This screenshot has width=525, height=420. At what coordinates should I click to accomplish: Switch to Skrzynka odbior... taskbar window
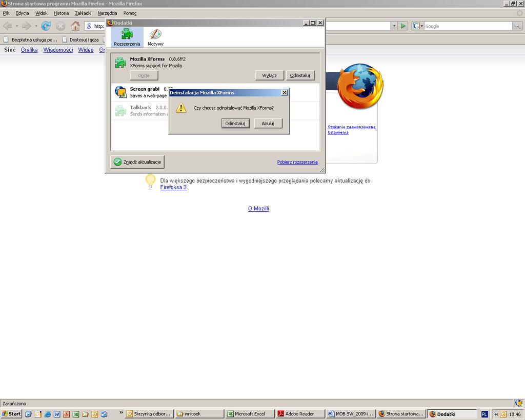coord(149,414)
